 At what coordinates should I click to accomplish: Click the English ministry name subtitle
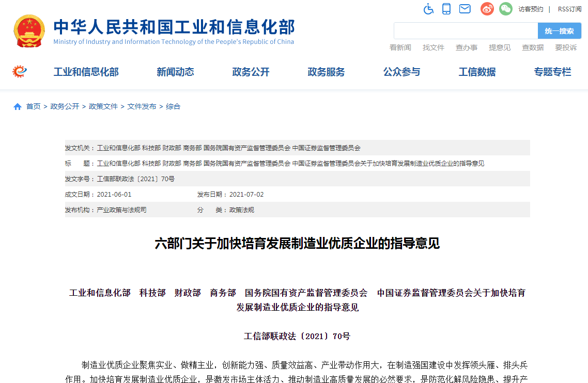[174, 42]
